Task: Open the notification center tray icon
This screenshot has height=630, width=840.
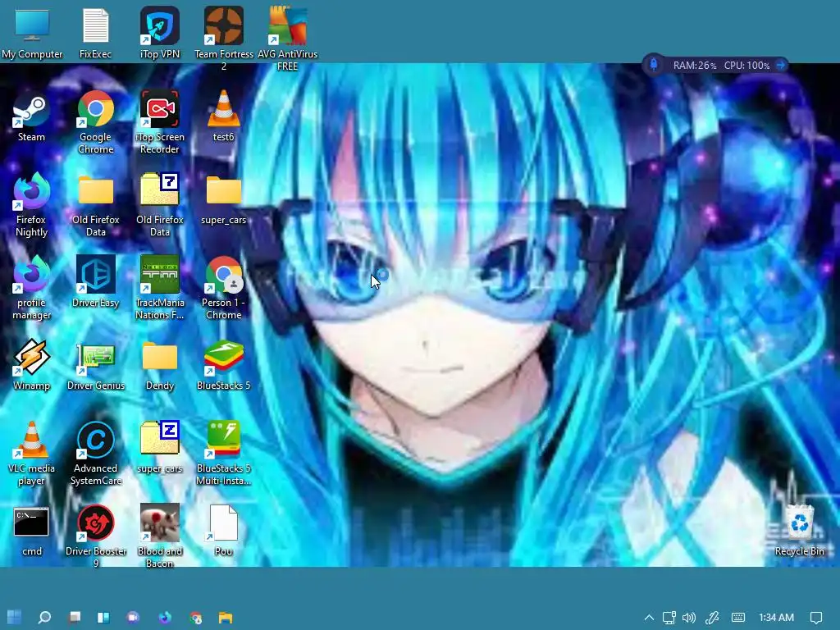Action: tap(816, 618)
